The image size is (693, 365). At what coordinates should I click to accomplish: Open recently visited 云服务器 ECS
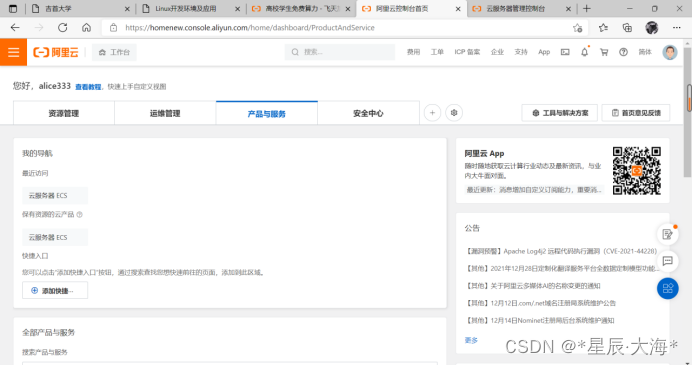[x=55, y=195]
